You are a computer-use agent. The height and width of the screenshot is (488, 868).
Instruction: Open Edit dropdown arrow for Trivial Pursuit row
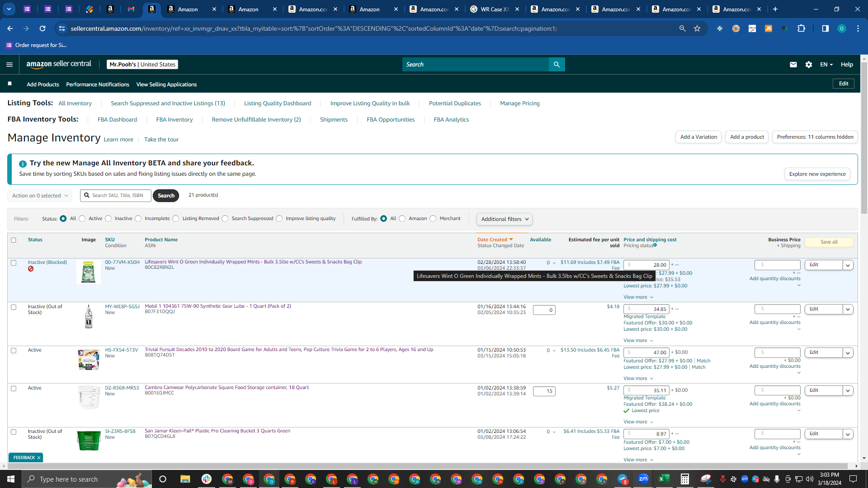point(848,353)
